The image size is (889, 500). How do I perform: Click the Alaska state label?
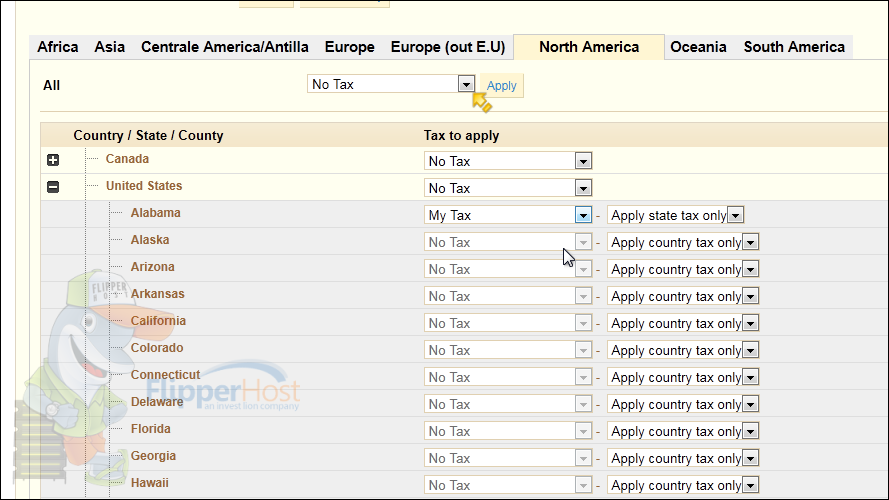click(150, 240)
